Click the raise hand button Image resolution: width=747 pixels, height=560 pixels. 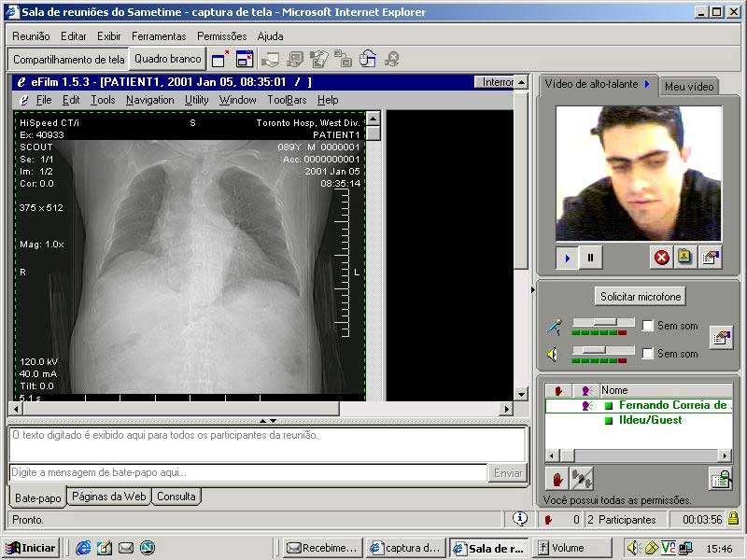click(x=557, y=479)
